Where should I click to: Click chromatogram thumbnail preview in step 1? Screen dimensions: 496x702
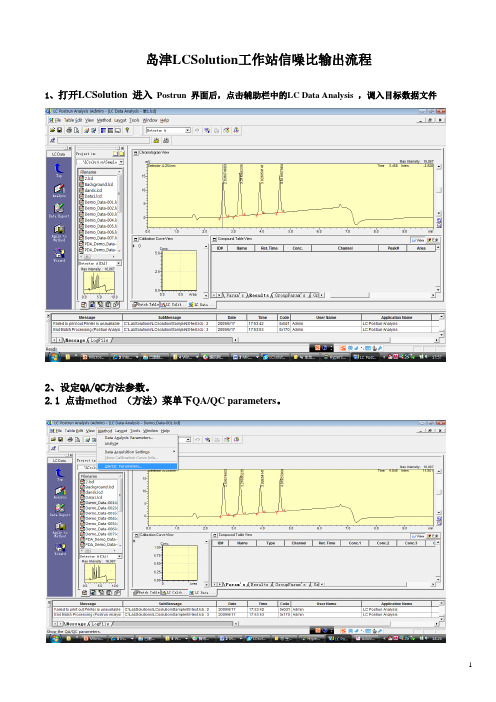coord(98,283)
